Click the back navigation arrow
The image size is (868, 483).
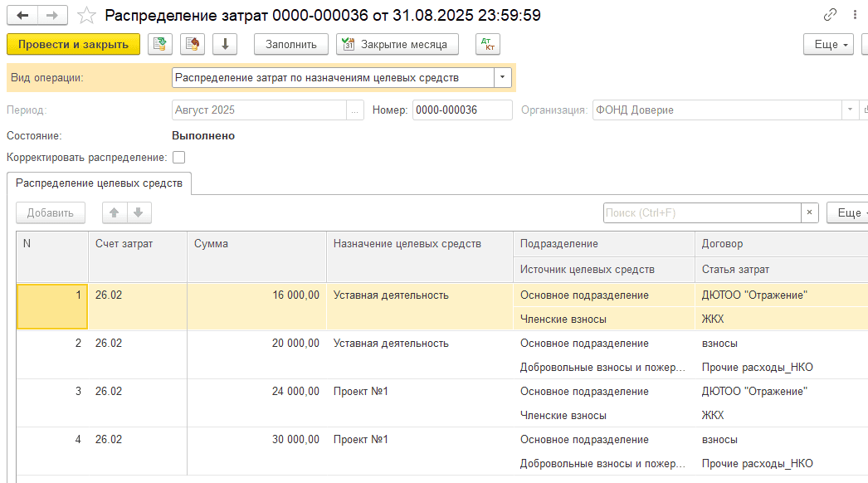coord(22,16)
